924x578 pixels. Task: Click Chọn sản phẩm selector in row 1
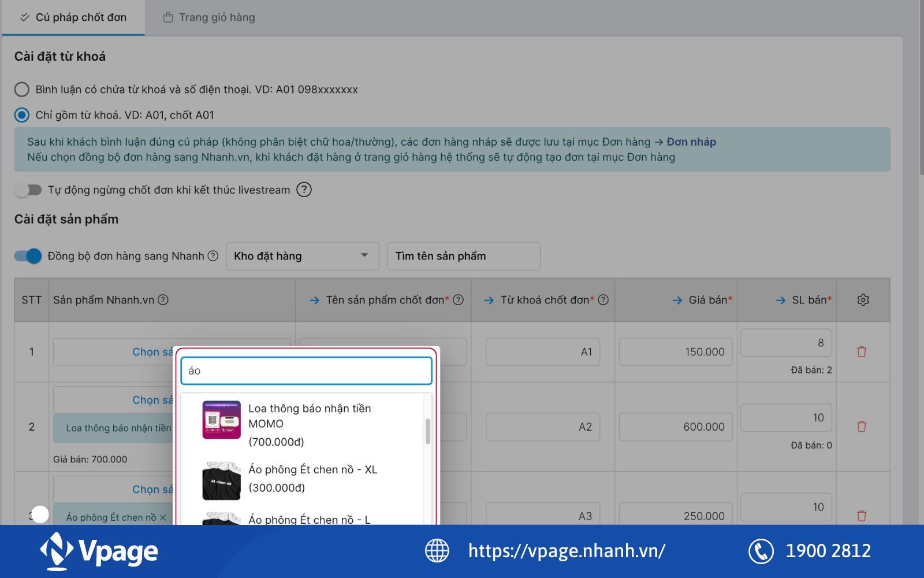click(x=114, y=352)
